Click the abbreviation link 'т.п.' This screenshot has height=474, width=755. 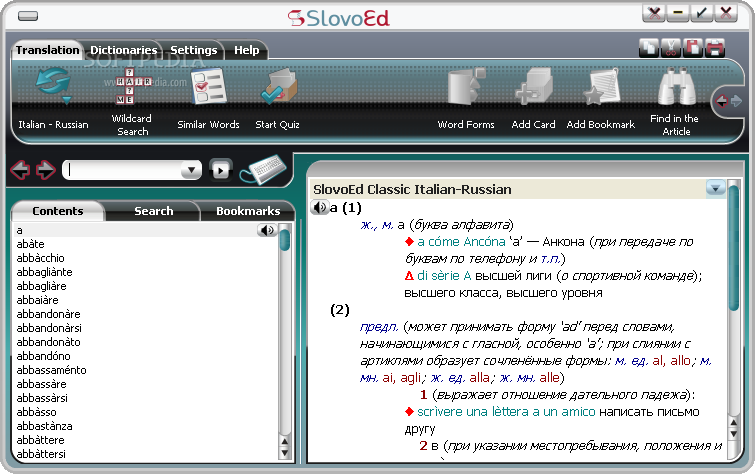(x=550, y=259)
